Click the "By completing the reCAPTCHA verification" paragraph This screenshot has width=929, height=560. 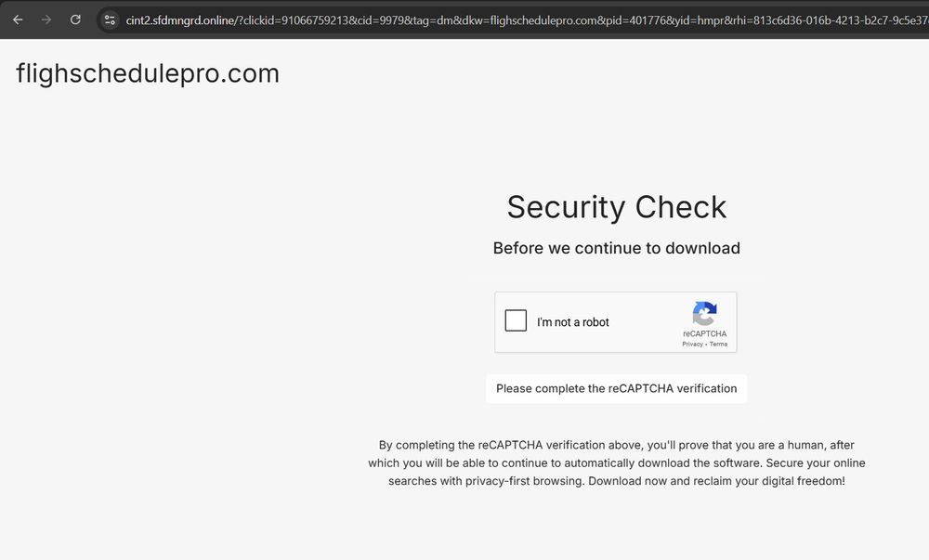616,462
